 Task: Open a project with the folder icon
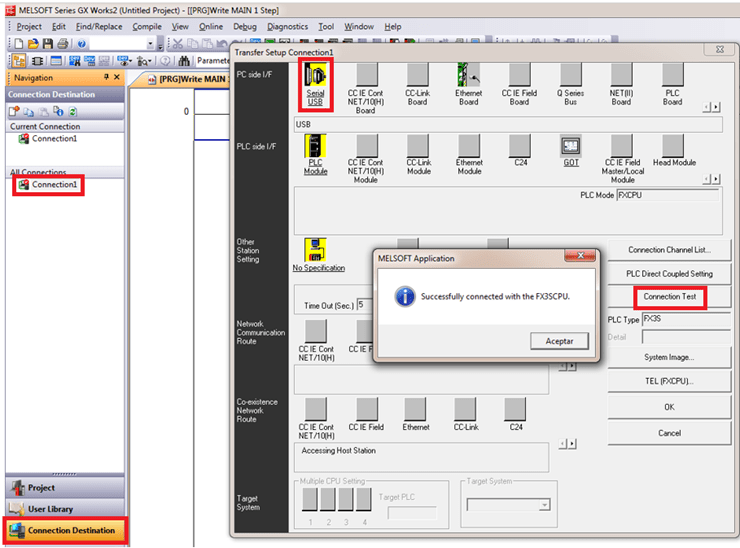point(33,44)
